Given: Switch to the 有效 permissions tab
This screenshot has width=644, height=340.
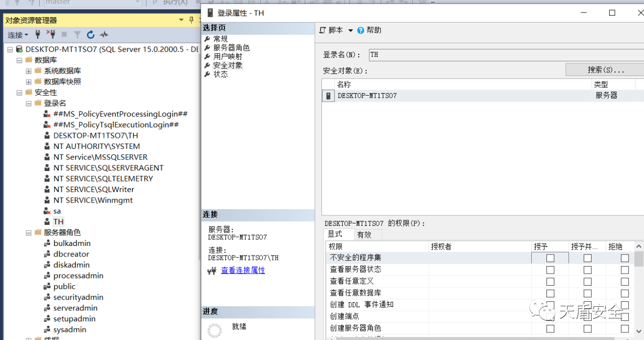Looking at the screenshot, I should [364, 234].
